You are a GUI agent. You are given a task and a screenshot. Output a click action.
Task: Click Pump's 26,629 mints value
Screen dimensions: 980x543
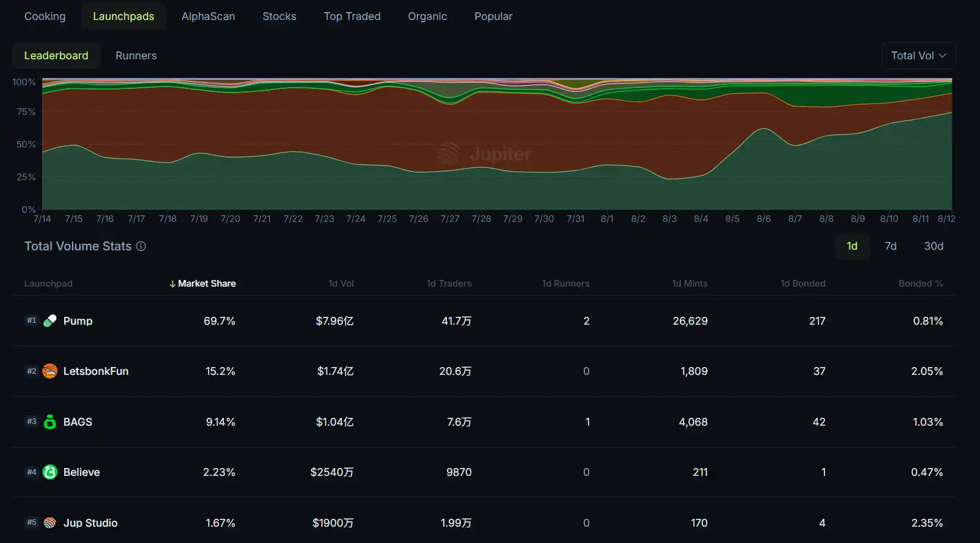[x=690, y=321]
